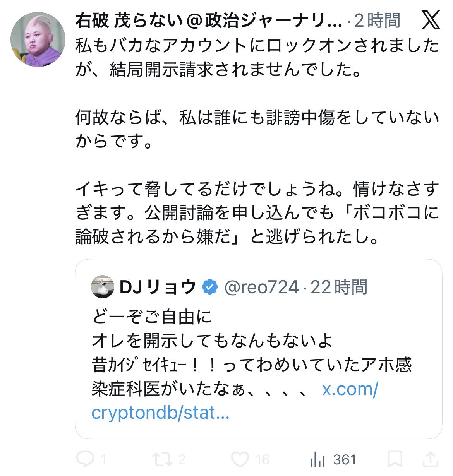The width and height of the screenshot is (453, 476).
Task: Click the blue verified badge on DJ リョウ
Action: (209, 287)
